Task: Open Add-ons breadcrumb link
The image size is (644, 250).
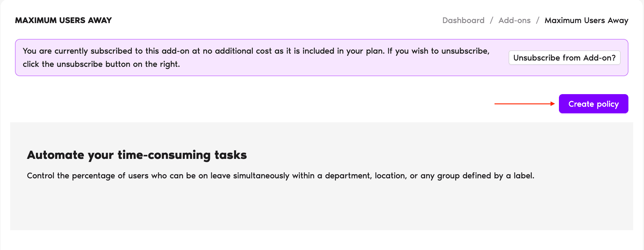Action: click(x=514, y=20)
